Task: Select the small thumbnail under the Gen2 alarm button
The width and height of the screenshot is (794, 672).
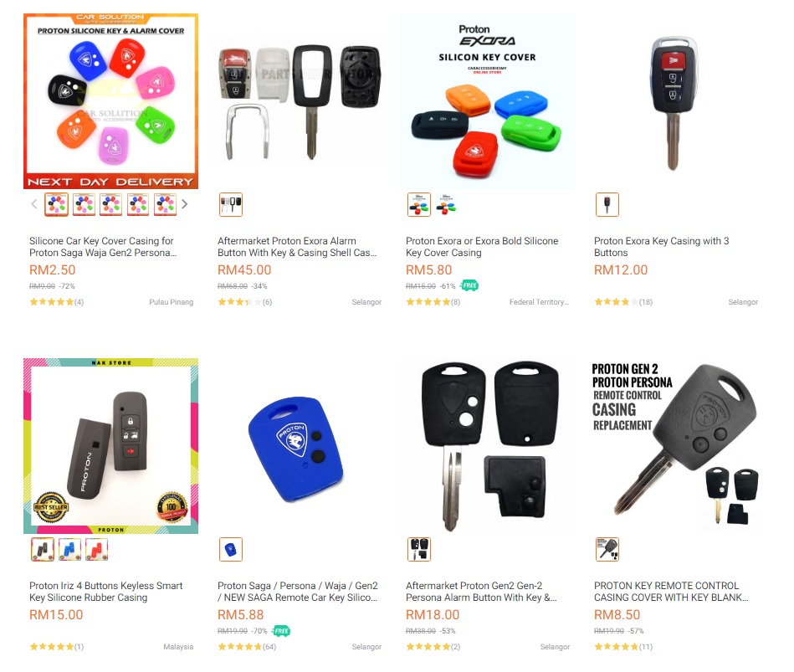Action: click(x=419, y=550)
